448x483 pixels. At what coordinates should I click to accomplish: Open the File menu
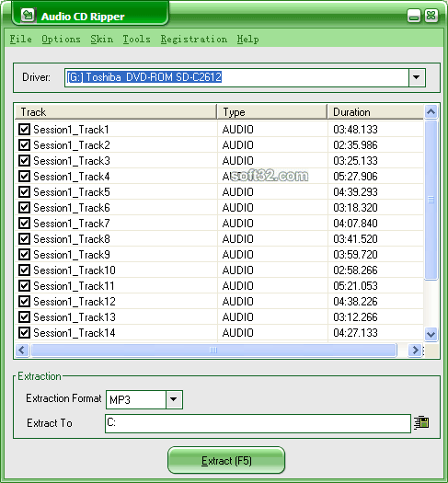point(20,40)
